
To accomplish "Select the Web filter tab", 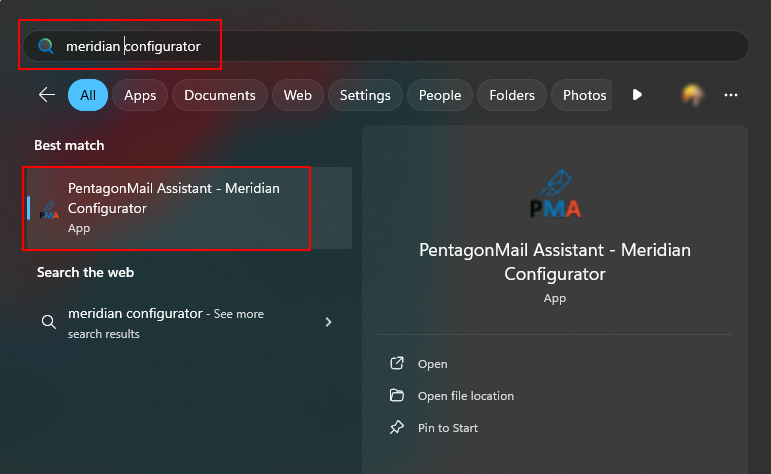I will click(x=297, y=95).
